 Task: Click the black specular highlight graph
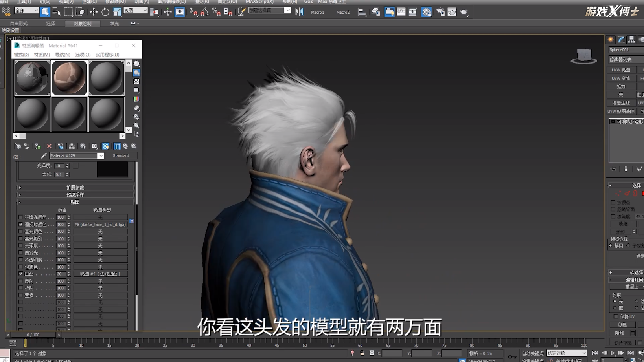[112, 169]
